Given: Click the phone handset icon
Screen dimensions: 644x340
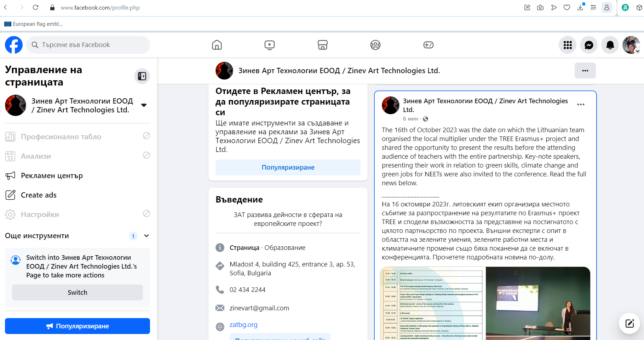Looking at the screenshot, I should pyautogui.click(x=220, y=290).
